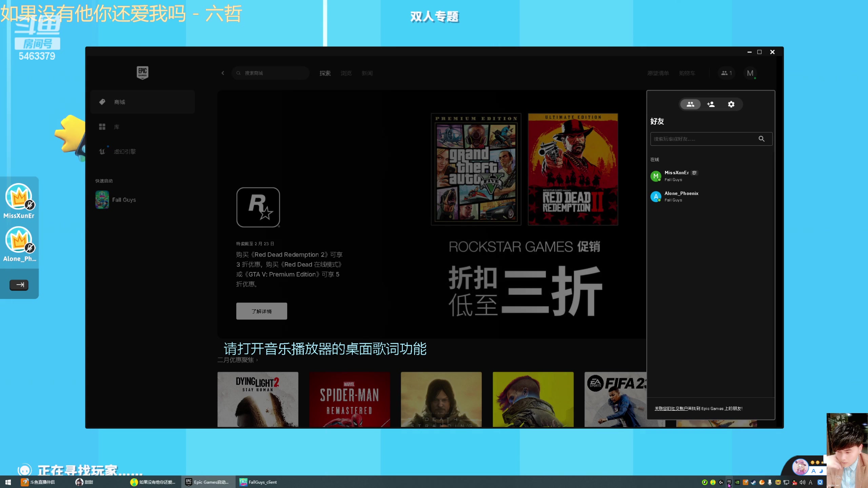The width and height of the screenshot is (868, 488).
Task: Open Death Stranding game tile
Action: 441,399
